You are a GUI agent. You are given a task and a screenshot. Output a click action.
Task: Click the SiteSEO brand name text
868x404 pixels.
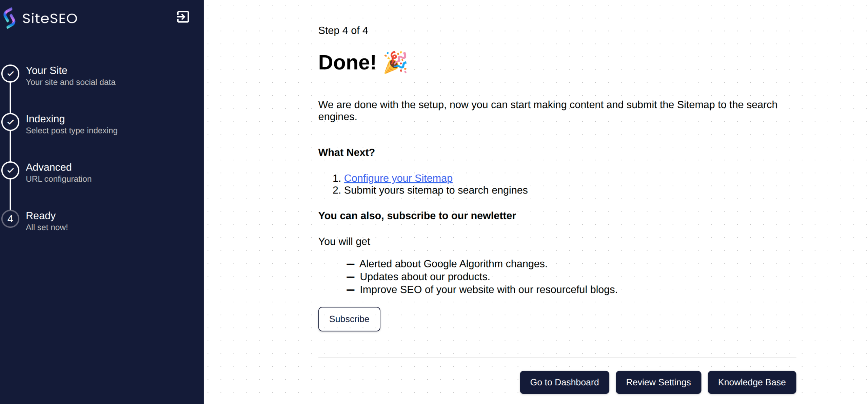[x=50, y=18]
